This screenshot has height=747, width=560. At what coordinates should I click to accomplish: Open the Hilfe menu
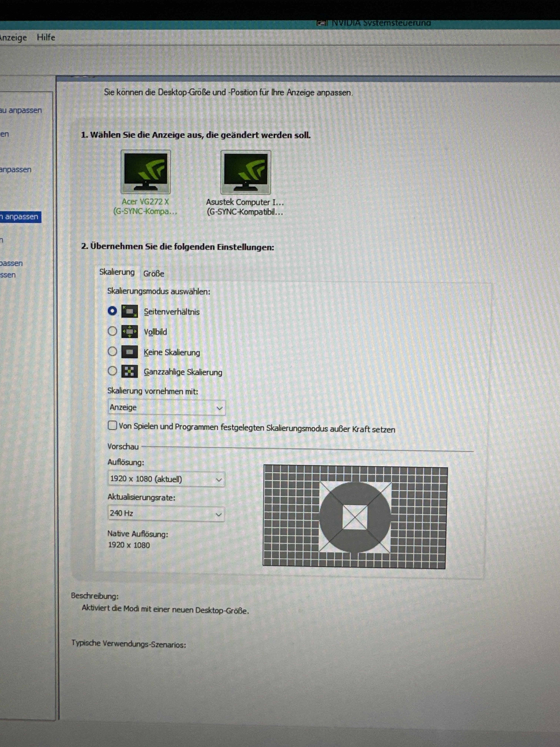click(46, 37)
